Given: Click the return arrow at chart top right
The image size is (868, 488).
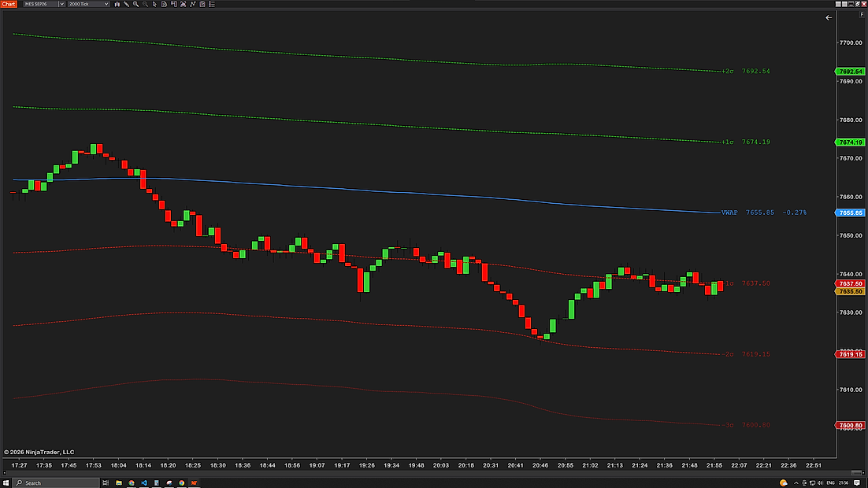Looking at the screenshot, I should [x=829, y=17].
